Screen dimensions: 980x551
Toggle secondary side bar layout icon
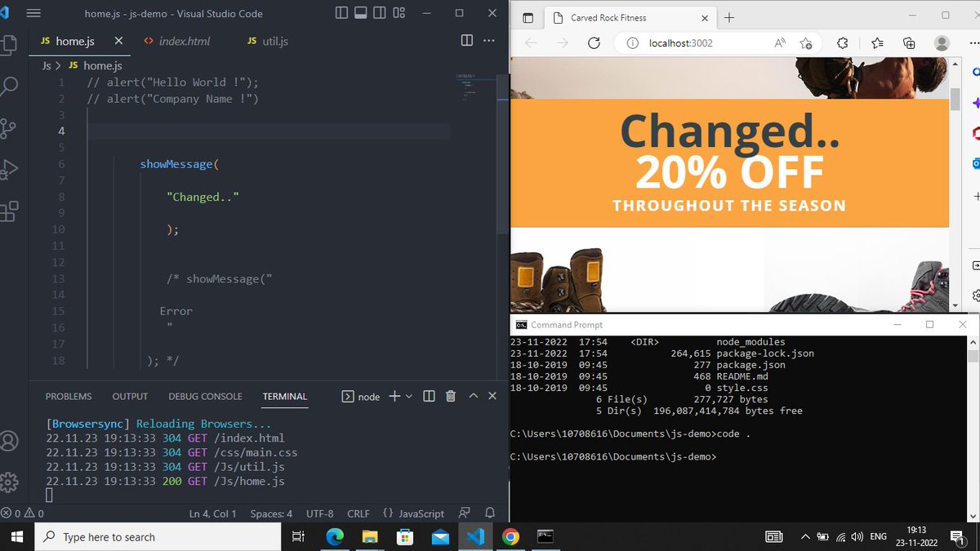click(x=379, y=13)
